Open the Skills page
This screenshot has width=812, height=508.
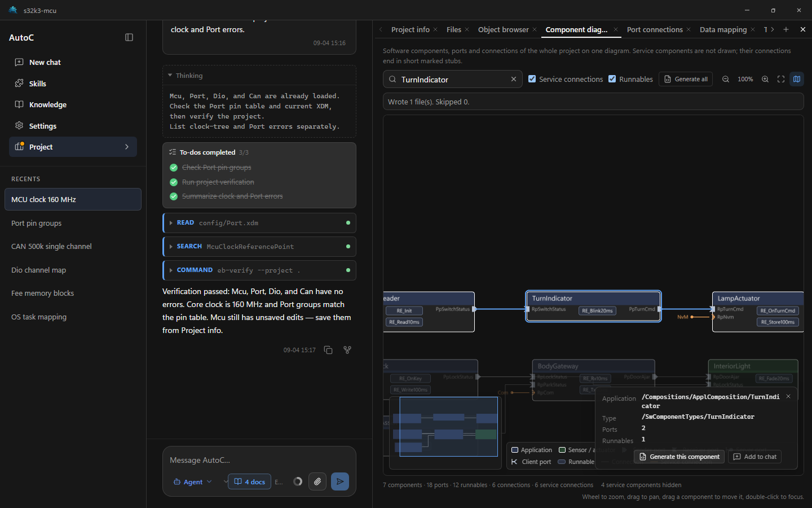[x=73, y=84]
